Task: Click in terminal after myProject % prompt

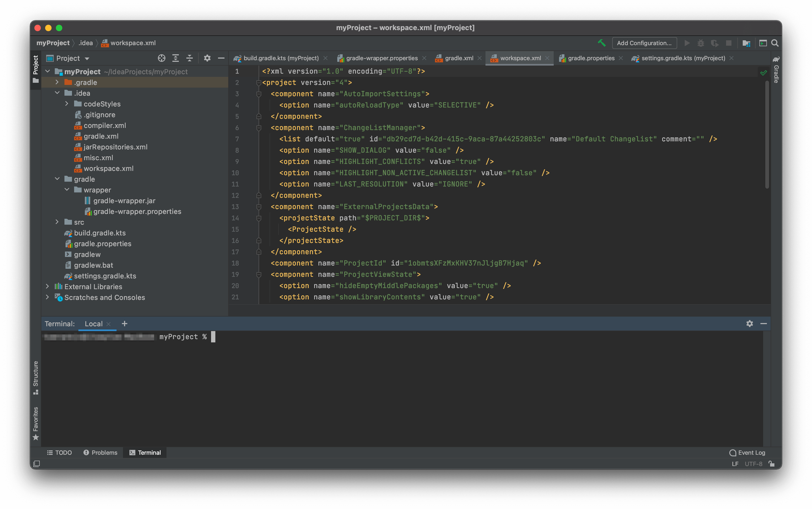Action: (213, 337)
